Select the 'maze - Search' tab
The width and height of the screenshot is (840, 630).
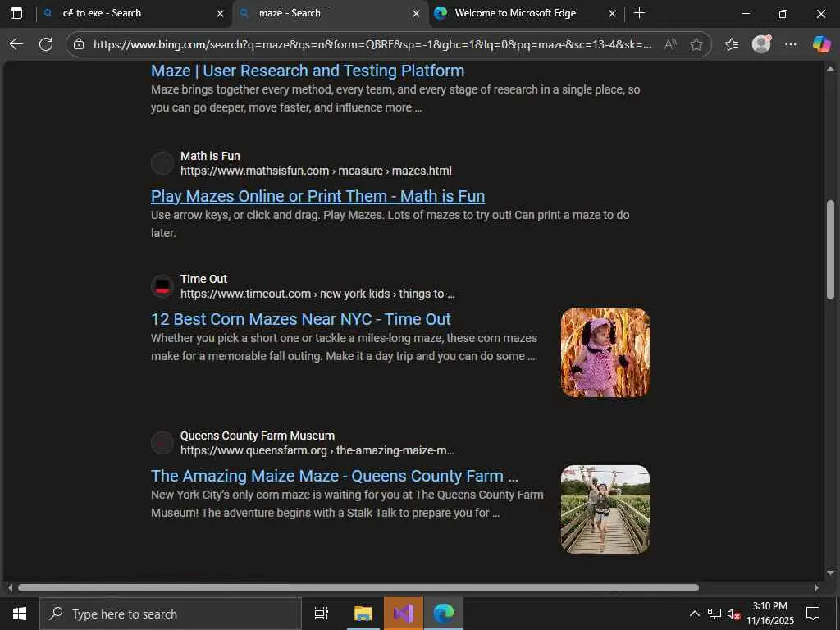tap(330, 13)
